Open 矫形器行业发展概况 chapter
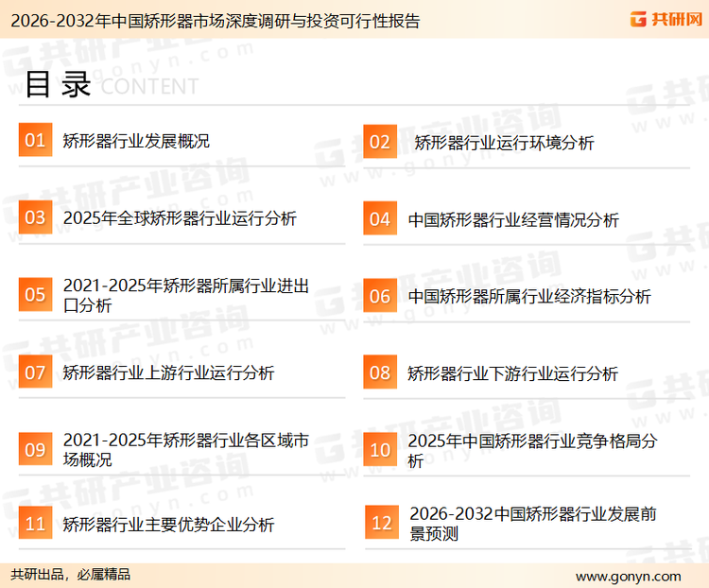This screenshot has height=588, width=709. [x=136, y=141]
